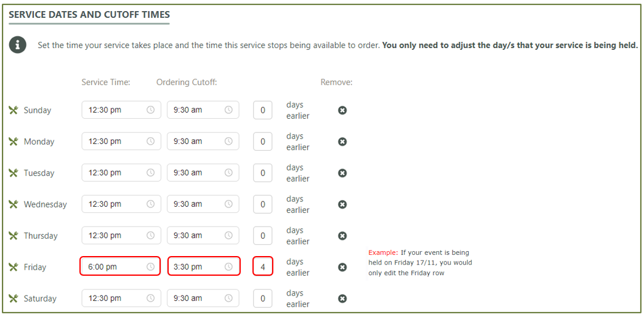Click the clock icon in Tuesday's Ordering Cutoff

pyautogui.click(x=228, y=173)
